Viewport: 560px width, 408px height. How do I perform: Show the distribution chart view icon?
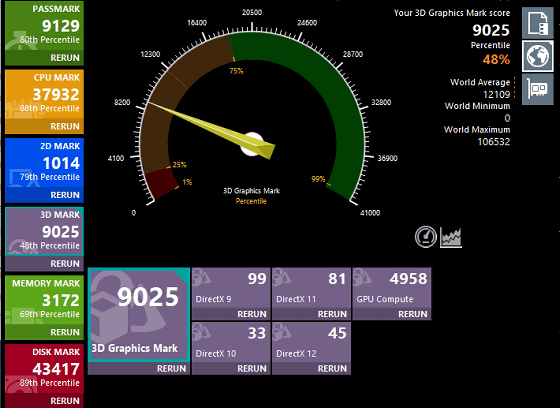coord(451,237)
